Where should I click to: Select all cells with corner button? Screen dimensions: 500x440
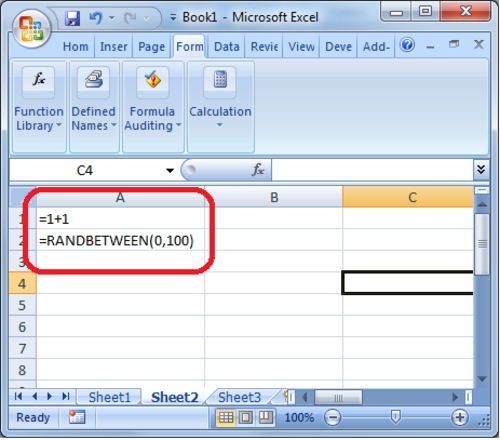(23, 197)
